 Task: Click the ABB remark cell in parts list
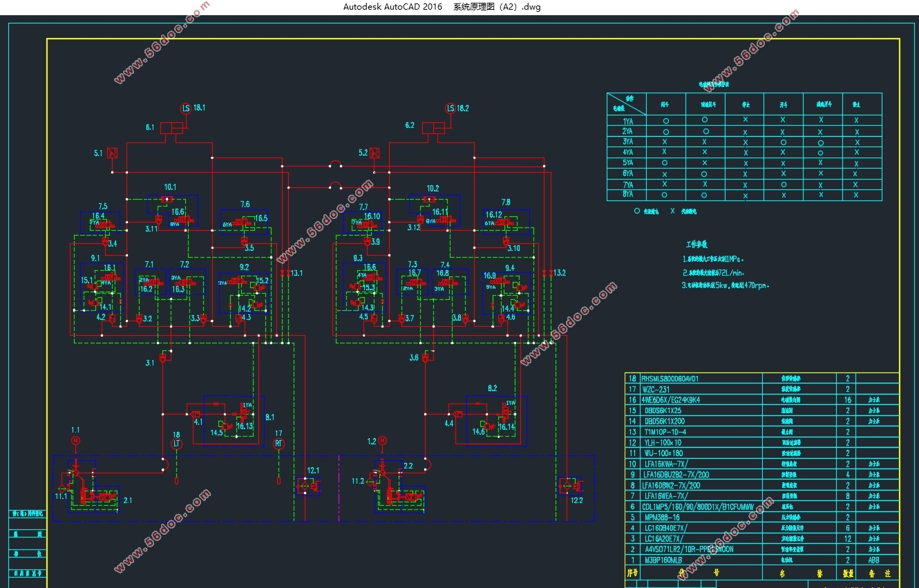[x=872, y=560]
